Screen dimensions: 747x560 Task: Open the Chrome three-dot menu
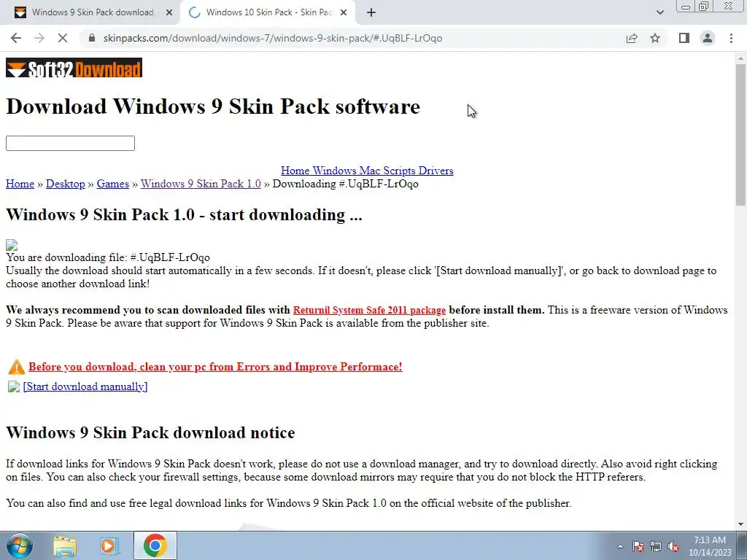731,38
